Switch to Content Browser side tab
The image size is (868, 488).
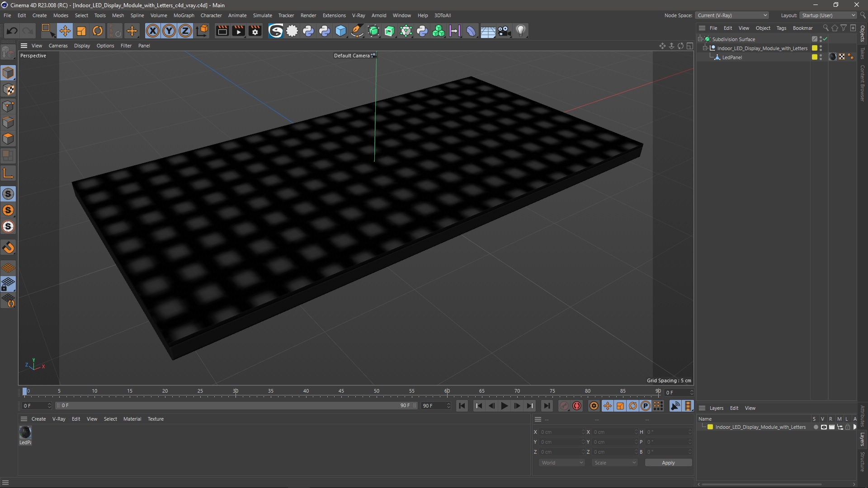pos(863,83)
